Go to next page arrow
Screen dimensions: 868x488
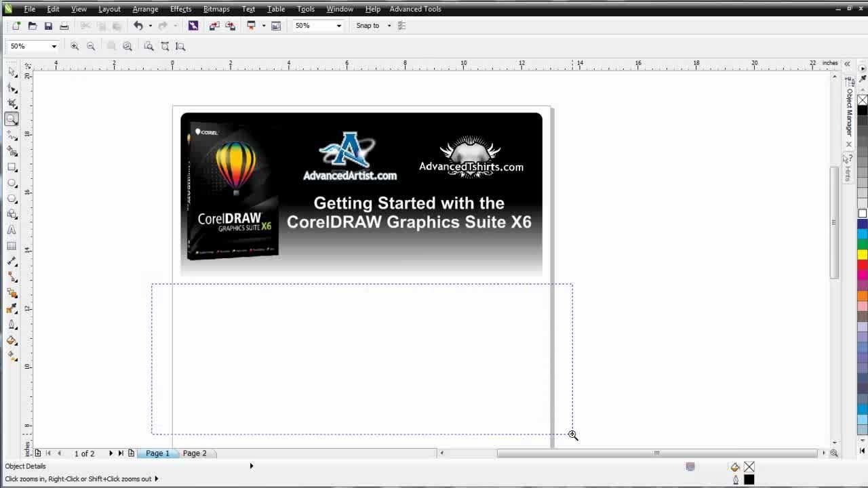(x=111, y=453)
